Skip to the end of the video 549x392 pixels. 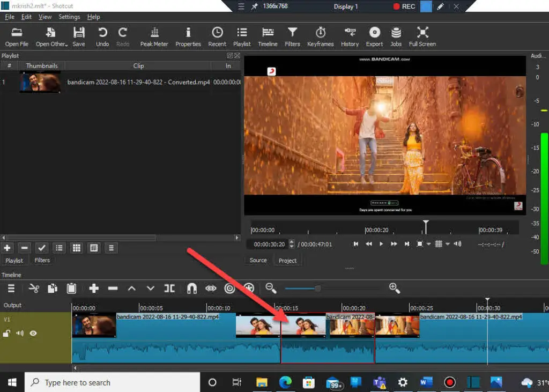coord(407,244)
